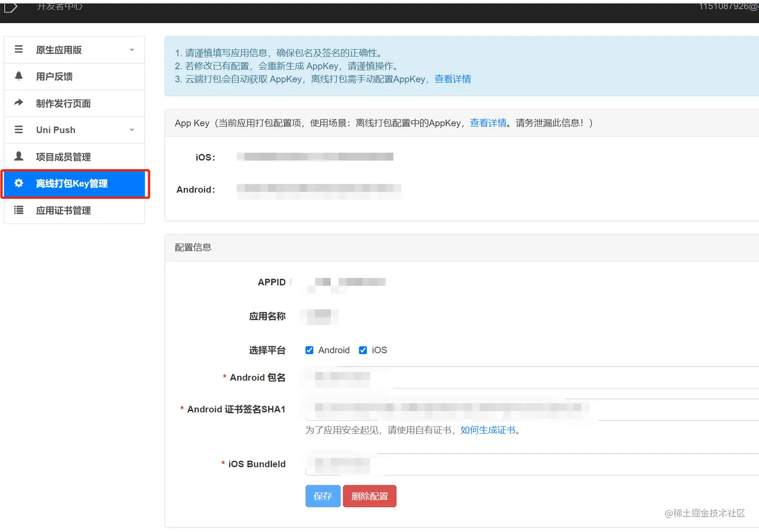Click the 选择平台 label
759x532 pixels.
coord(268,350)
